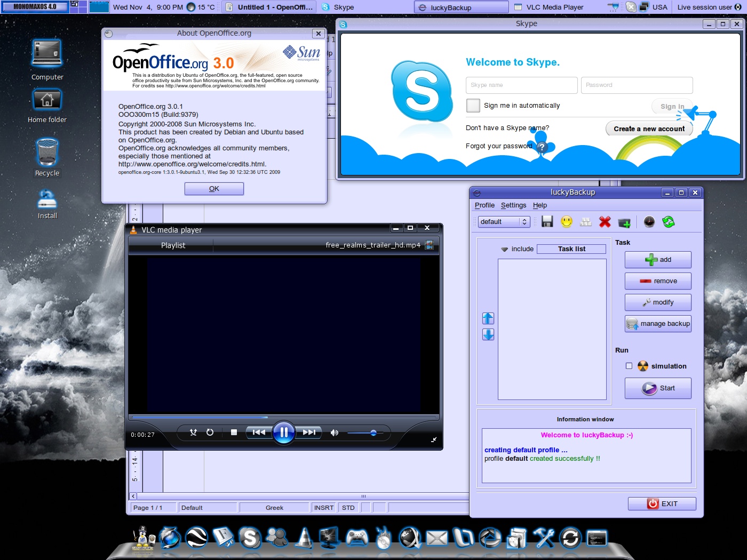Skip to previous track in VLC
Screen dimensions: 747x560
click(259, 433)
